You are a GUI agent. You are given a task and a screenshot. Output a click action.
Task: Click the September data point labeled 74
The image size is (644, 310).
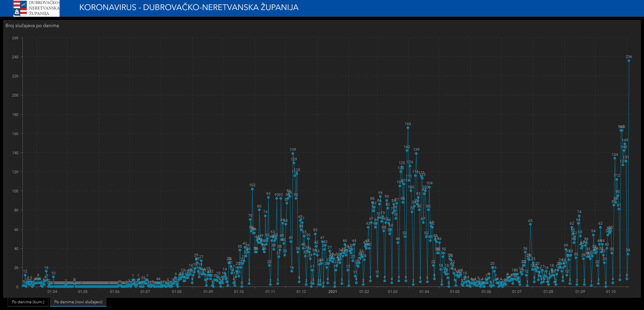click(x=579, y=216)
